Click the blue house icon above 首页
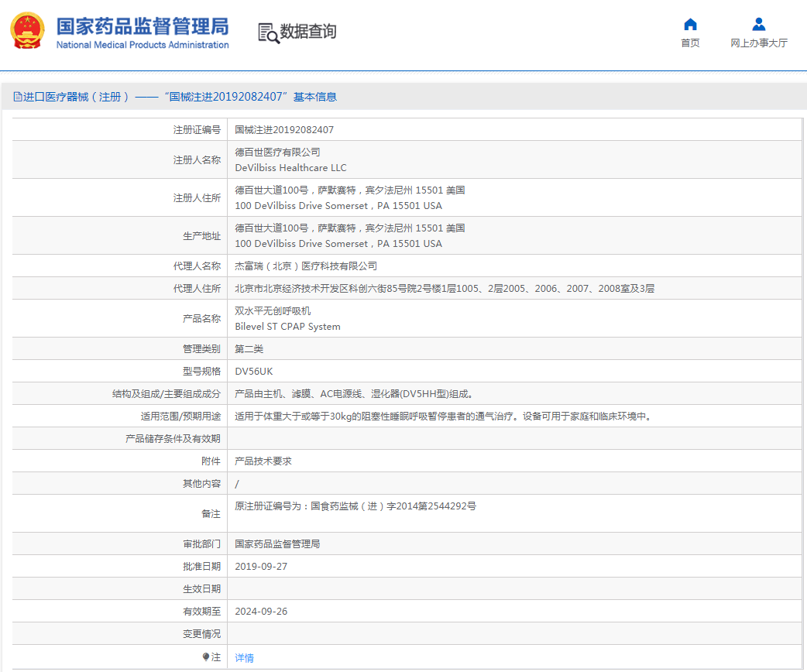807x672 pixels. (690, 24)
